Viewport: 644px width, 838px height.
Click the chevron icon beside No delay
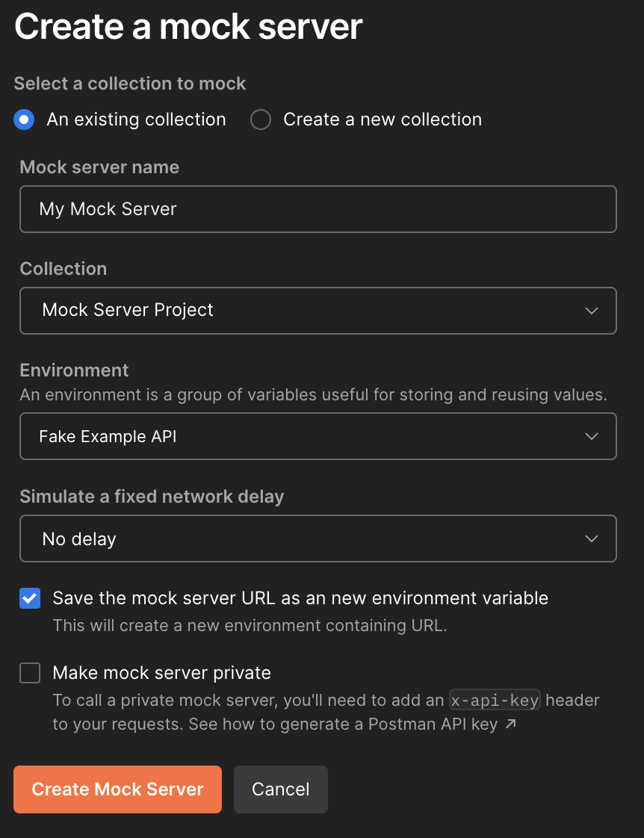[x=591, y=539]
